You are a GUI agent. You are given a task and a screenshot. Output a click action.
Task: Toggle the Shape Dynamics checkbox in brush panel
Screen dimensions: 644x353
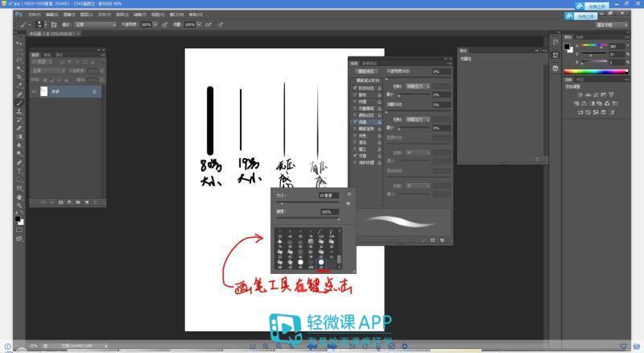355,87
